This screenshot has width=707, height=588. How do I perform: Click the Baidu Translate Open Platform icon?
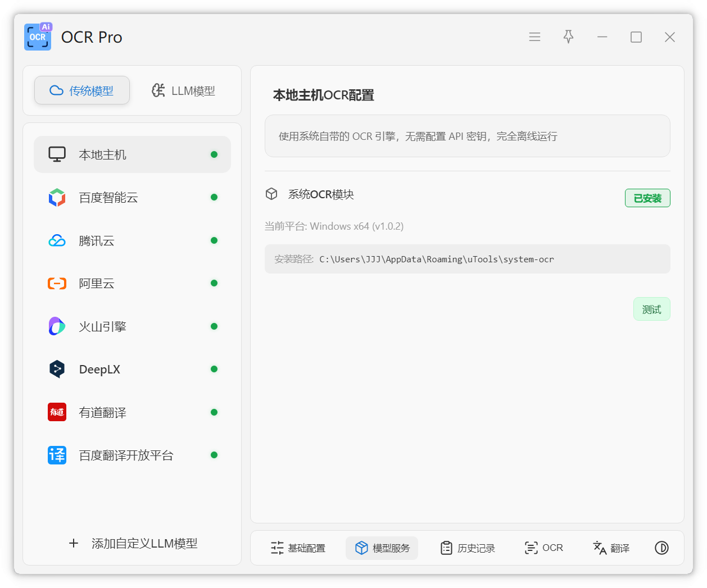57,455
